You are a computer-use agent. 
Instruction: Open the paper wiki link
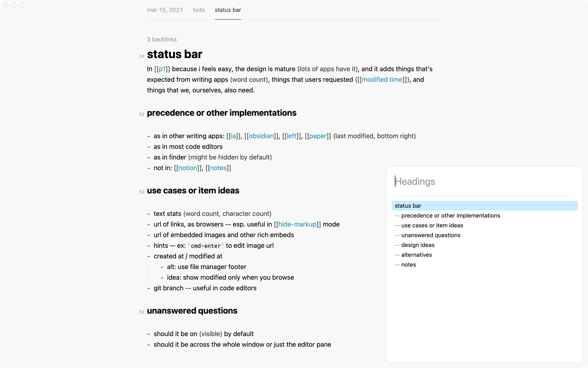(x=317, y=136)
